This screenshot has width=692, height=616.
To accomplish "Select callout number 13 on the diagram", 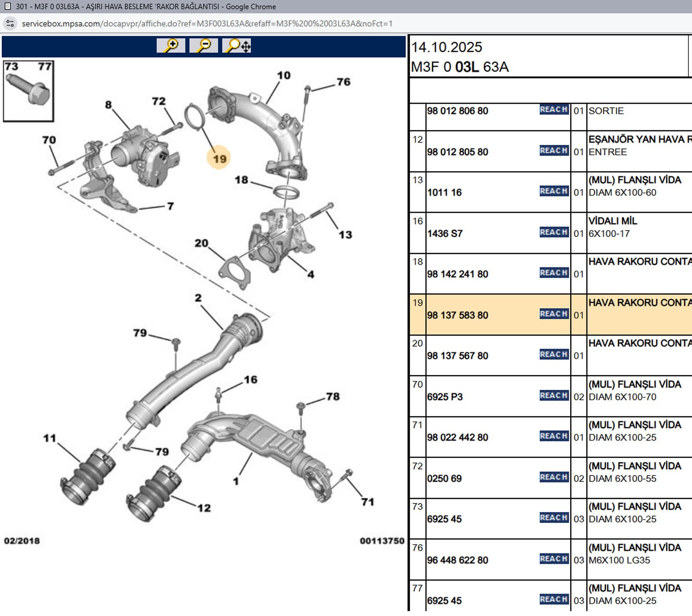I will tap(345, 235).
